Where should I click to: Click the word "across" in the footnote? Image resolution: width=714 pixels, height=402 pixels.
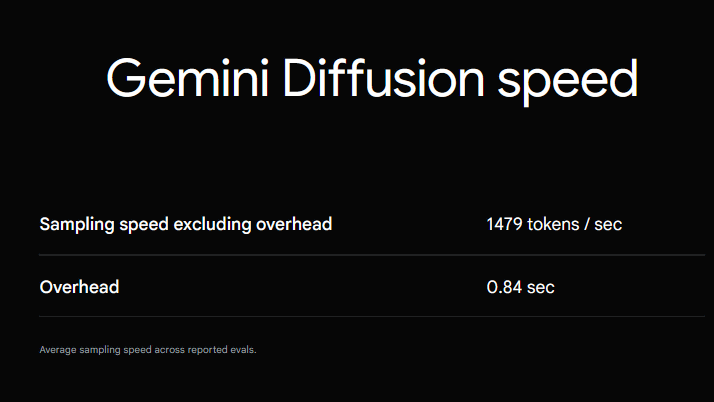(169, 350)
